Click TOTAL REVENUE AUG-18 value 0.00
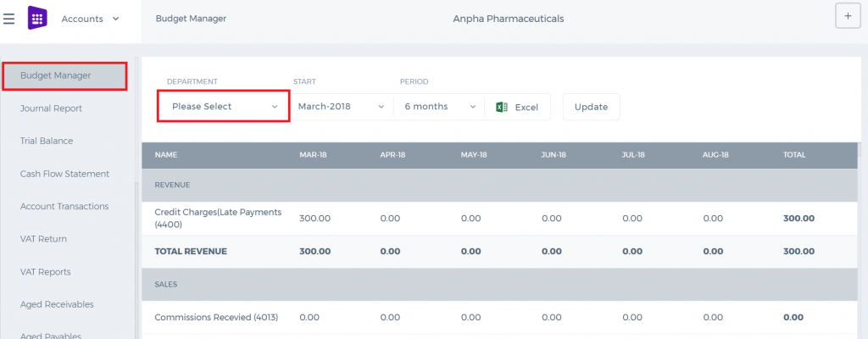 coord(713,252)
